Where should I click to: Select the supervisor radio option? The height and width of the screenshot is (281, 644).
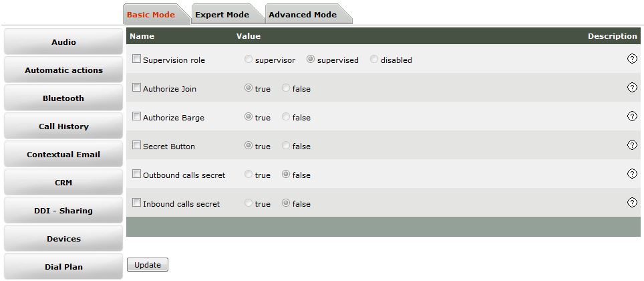tap(248, 60)
